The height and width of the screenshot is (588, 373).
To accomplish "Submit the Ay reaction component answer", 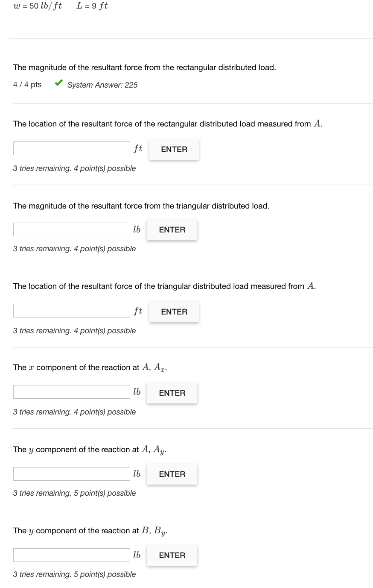I will click(x=172, y=474).
